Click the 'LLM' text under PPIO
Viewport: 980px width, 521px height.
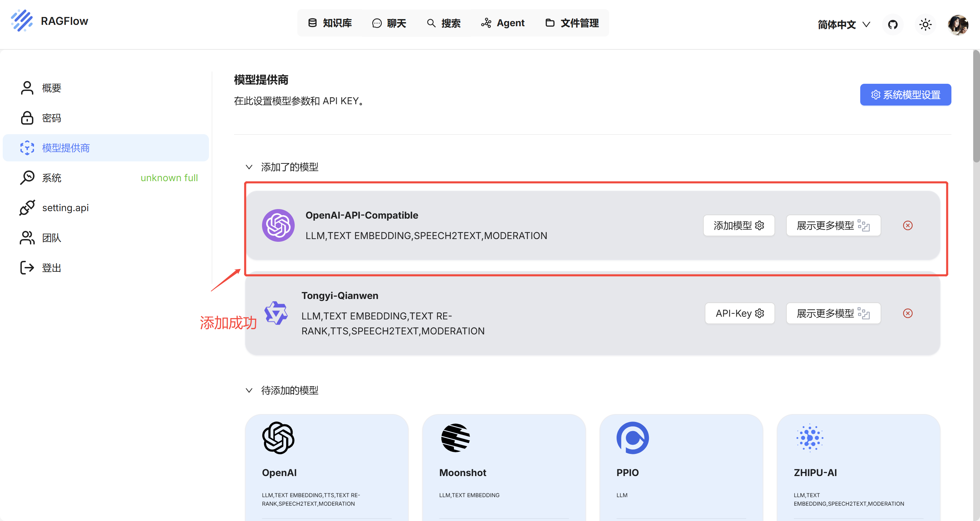click(x=622, y=495)
